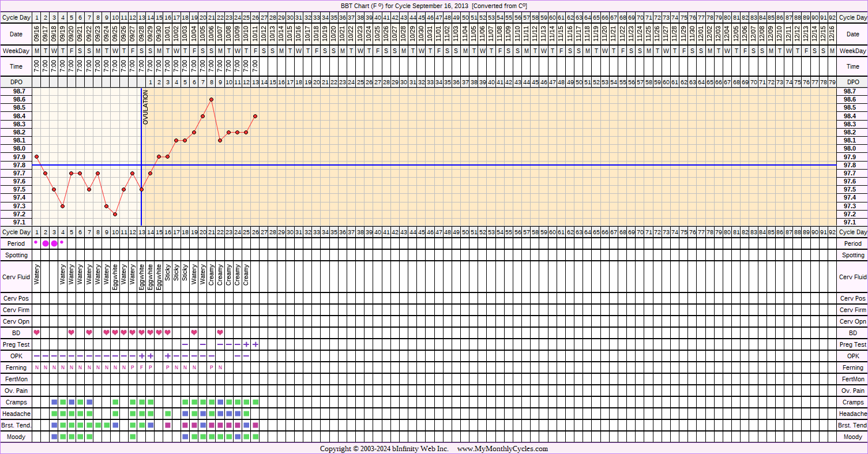Viewport: 868px width, 454px height.
Task: Click the green Headache square on cycle day 16
Action: pyautogui.click(x=168, y=414)
